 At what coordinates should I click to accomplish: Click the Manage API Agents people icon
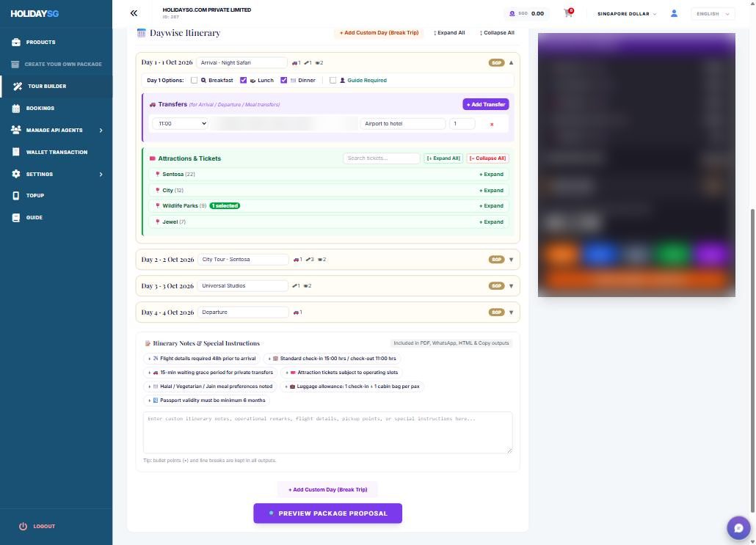click(16, 130)
